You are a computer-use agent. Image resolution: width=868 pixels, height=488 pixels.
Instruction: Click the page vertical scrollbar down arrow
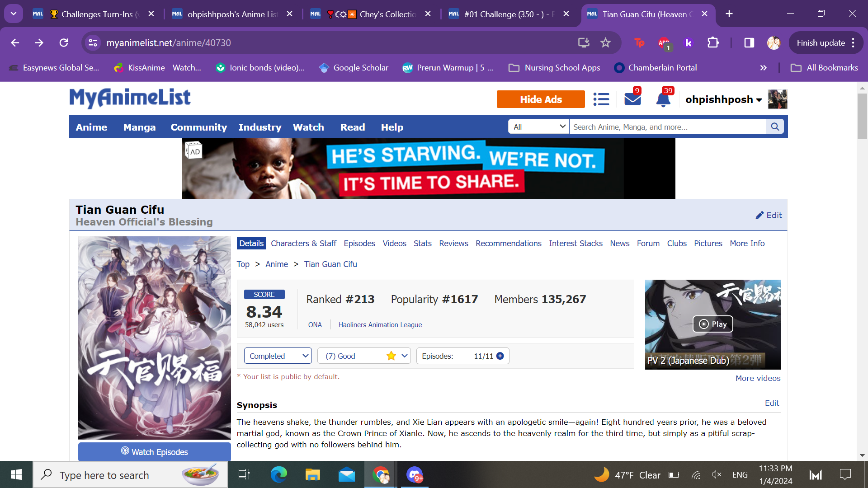862,455
